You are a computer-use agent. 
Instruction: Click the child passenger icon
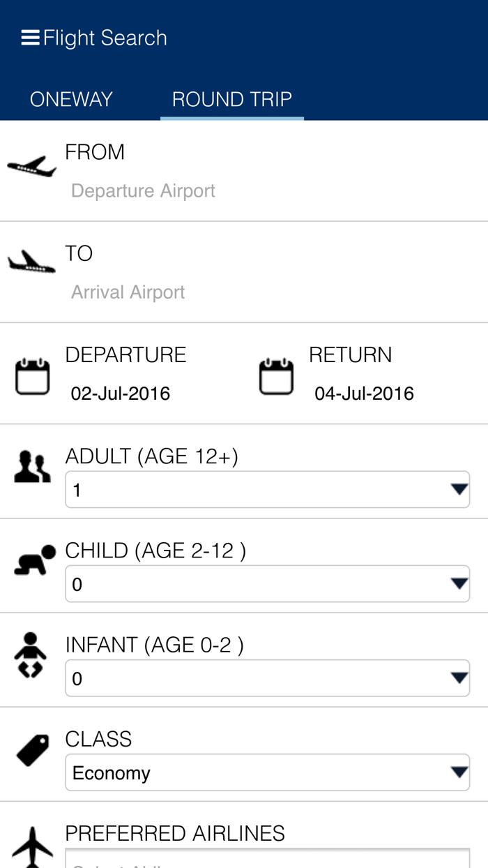pos(33,558)
